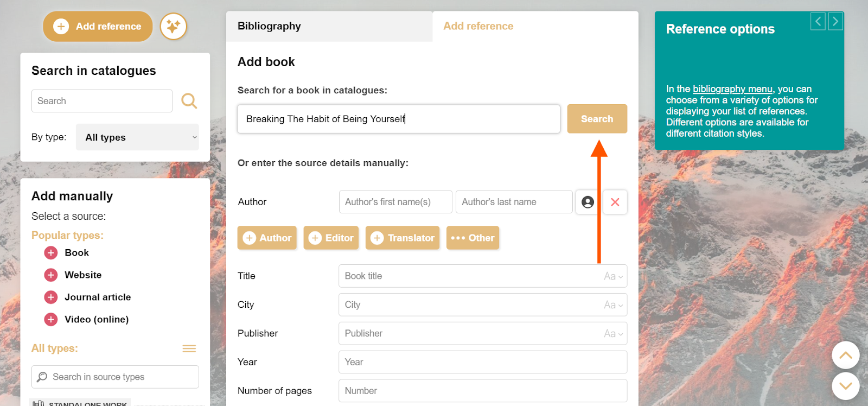Click the plus icon beside Website source type
Viewport: 868px width, 406px height.
click(50, 275)
